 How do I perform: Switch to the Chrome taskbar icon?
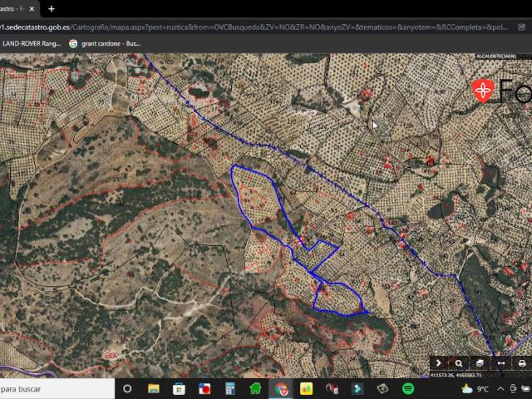[x=281, y=389]
